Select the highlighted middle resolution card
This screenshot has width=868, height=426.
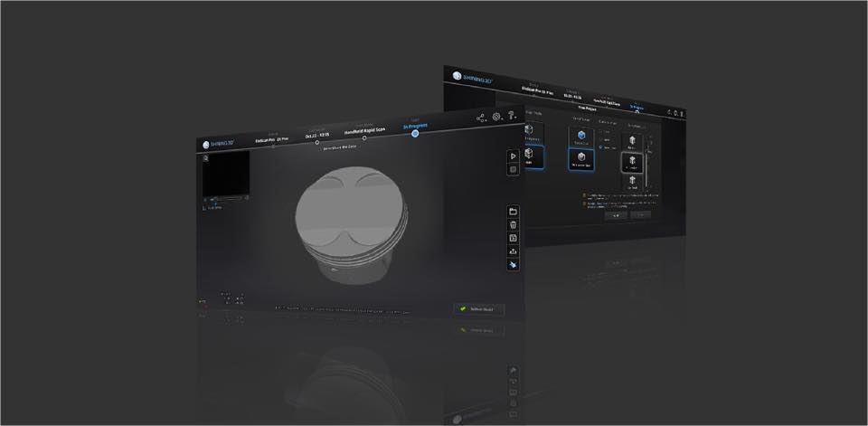tap(632, 163)
